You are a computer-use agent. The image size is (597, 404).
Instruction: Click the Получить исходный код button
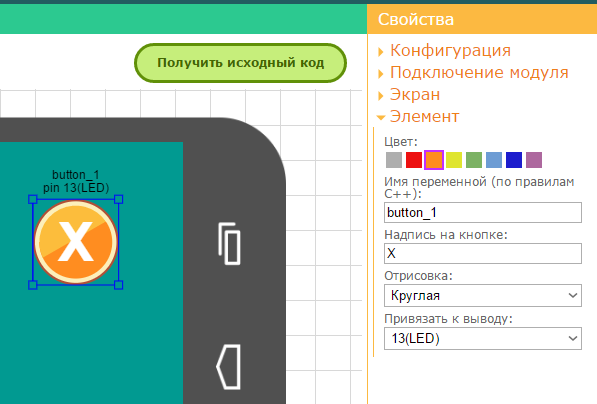coord(240,63)
